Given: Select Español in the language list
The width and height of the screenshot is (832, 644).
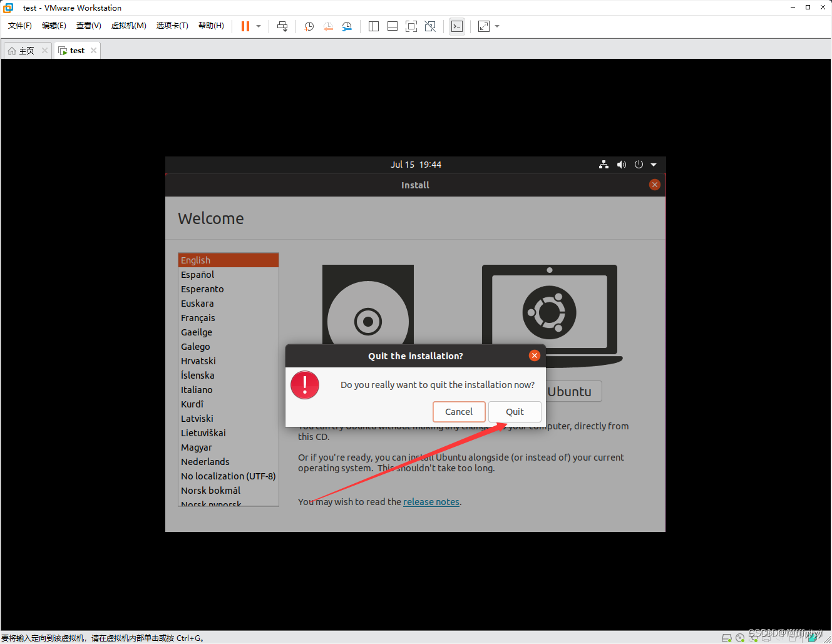Looking at the screenshot, I should (x=229, y=275).
